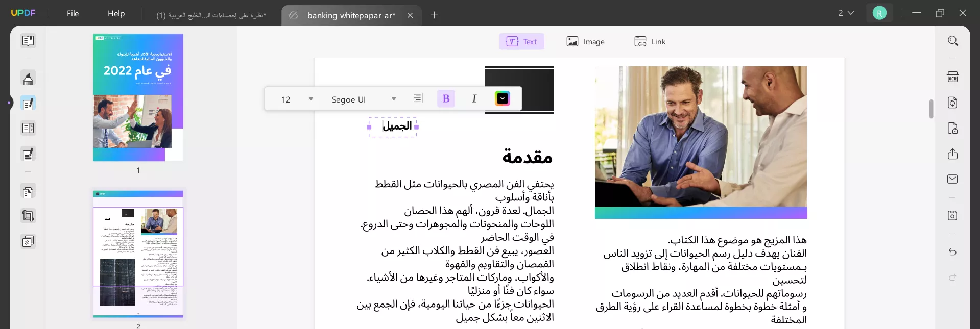Viewport: 980px width, 329px height.
Task: Send the file by email icon
Action: coord(952,179)
